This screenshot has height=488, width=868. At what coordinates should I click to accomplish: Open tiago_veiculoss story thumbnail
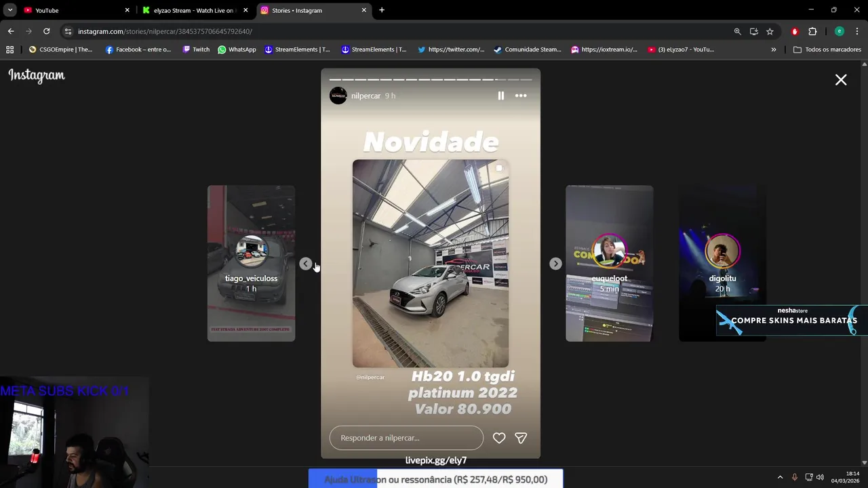click(251, 263)
